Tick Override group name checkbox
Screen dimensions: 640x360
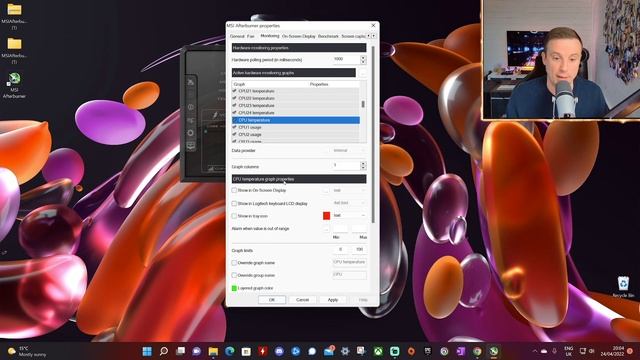234,275
